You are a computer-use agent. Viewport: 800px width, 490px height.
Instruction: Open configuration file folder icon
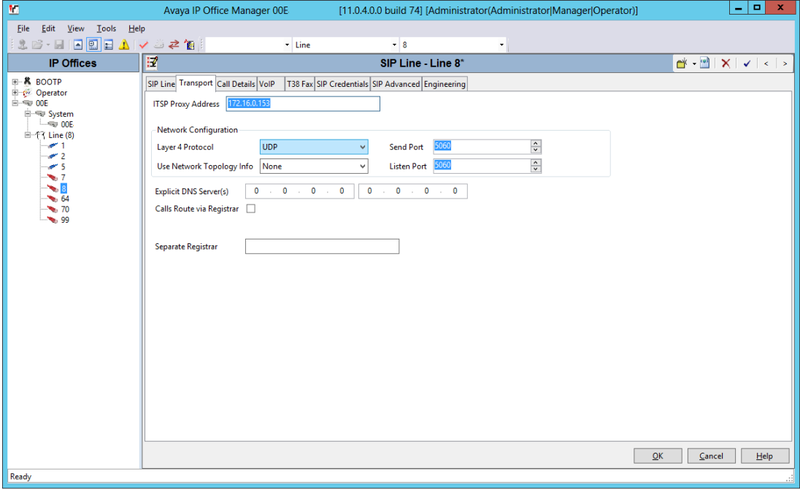[x=37, y=45]
